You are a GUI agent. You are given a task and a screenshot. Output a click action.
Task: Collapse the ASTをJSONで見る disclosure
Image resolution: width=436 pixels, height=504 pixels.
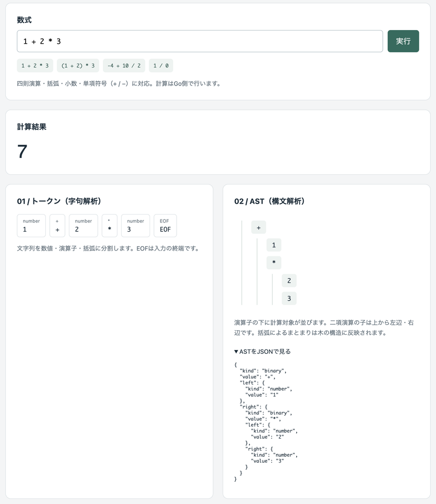[x=262, y=351]
